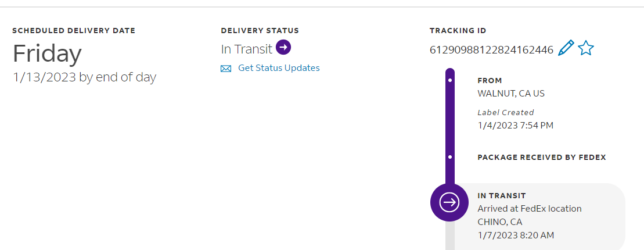Click the grey remaining timeline segment
Image resolution: width=644 pixels, height=250 pixels.
click(x=450, y=235)
